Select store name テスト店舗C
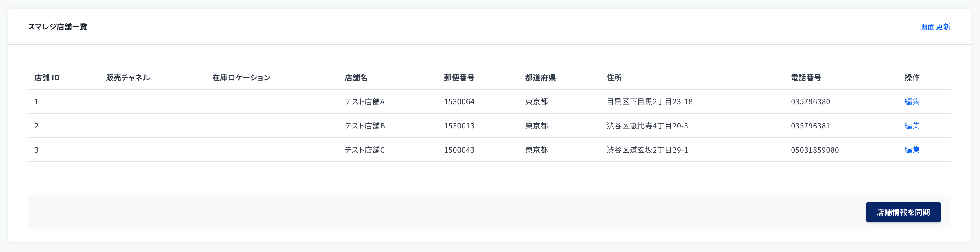This screenshot has width=980, height=252. 365,150
